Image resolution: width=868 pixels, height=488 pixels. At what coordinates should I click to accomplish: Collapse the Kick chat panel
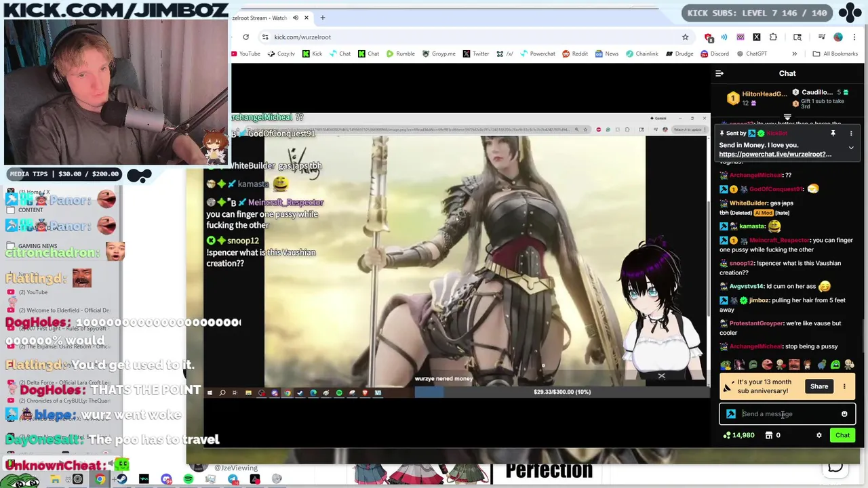[719, 73]
